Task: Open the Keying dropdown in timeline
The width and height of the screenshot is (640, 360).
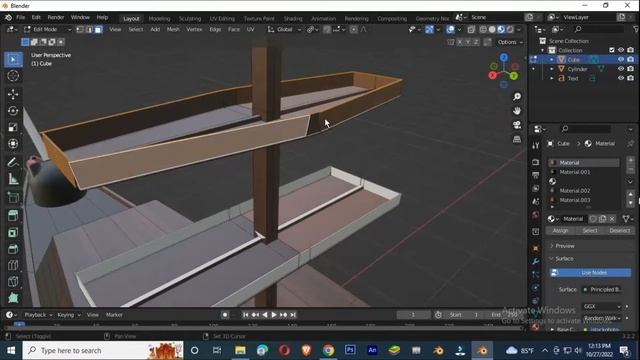Action: [69, 315]
